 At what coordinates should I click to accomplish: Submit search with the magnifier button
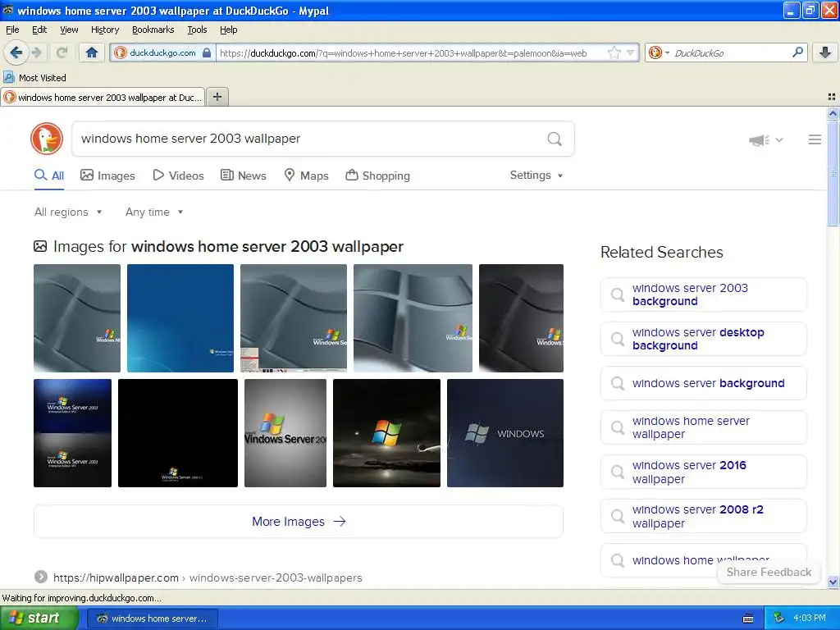click(x=555, y=139)
